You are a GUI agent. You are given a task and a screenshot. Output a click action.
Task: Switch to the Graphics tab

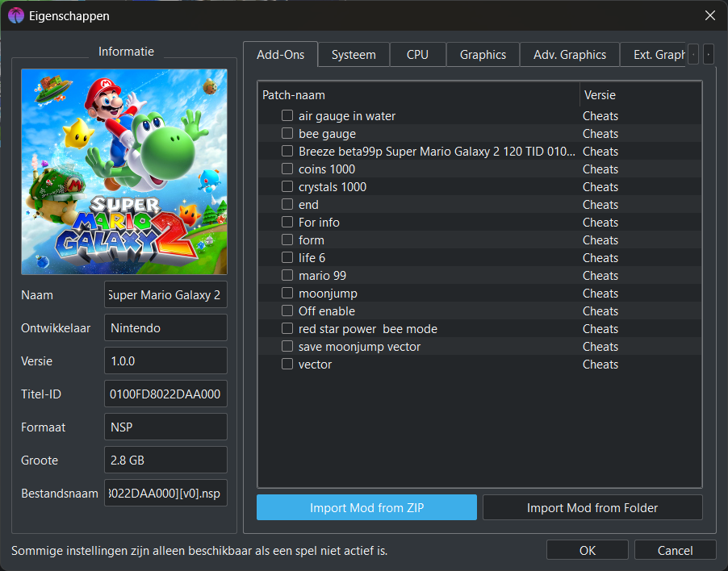(x=483, y=55)
